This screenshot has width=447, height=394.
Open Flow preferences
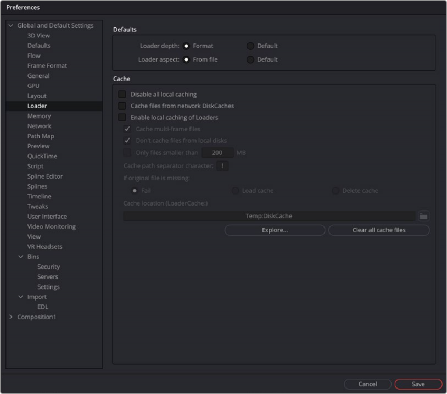click(x=34, y=56)
